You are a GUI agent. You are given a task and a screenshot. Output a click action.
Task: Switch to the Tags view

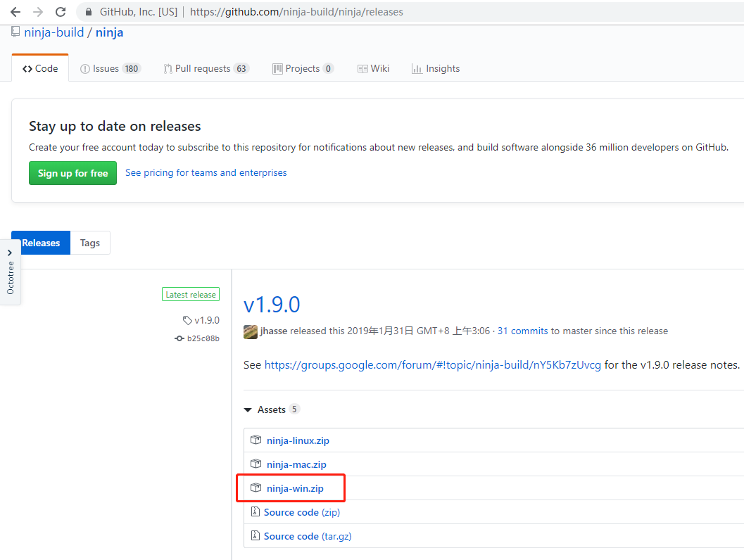click(x=90, y=242)
